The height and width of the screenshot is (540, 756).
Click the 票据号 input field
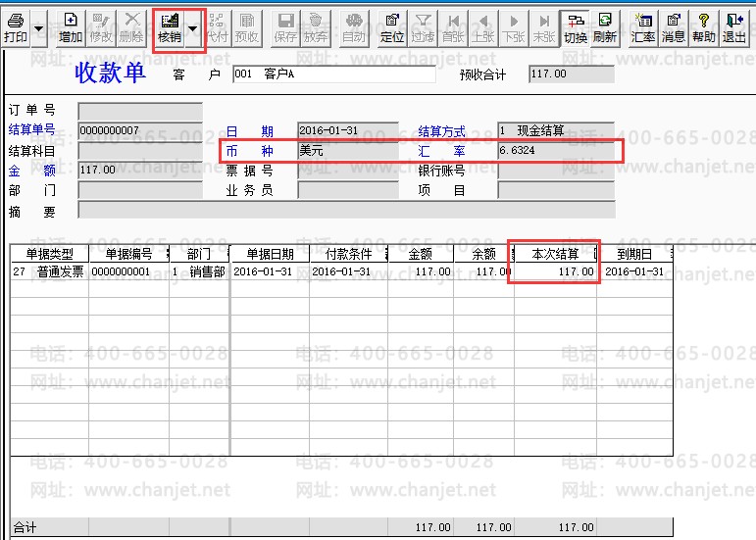(x=348, y=171)
